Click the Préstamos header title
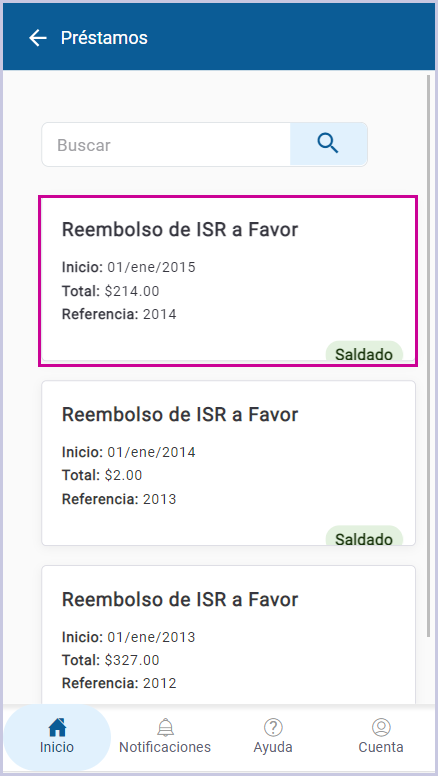 (104, 38)
